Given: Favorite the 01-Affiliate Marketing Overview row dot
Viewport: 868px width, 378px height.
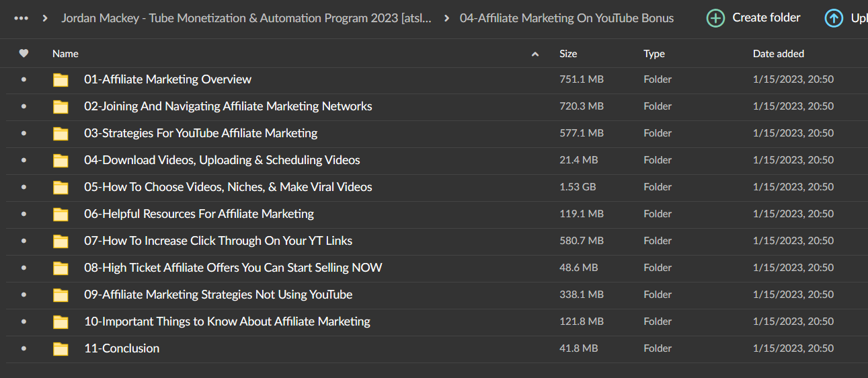Looking at the screenshot, I should [x=24, y=79].
